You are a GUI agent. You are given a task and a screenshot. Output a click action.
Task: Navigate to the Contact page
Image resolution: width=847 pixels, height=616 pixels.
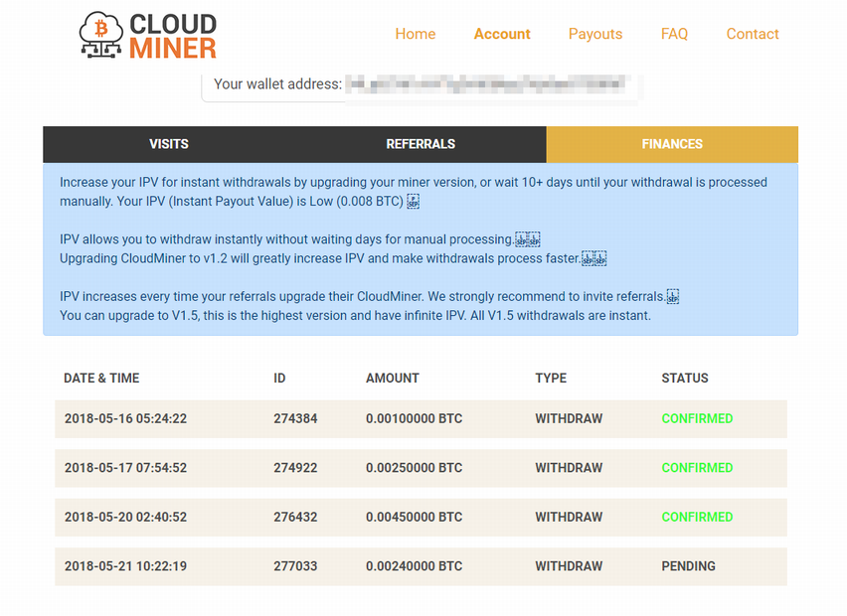click(752, 34)
